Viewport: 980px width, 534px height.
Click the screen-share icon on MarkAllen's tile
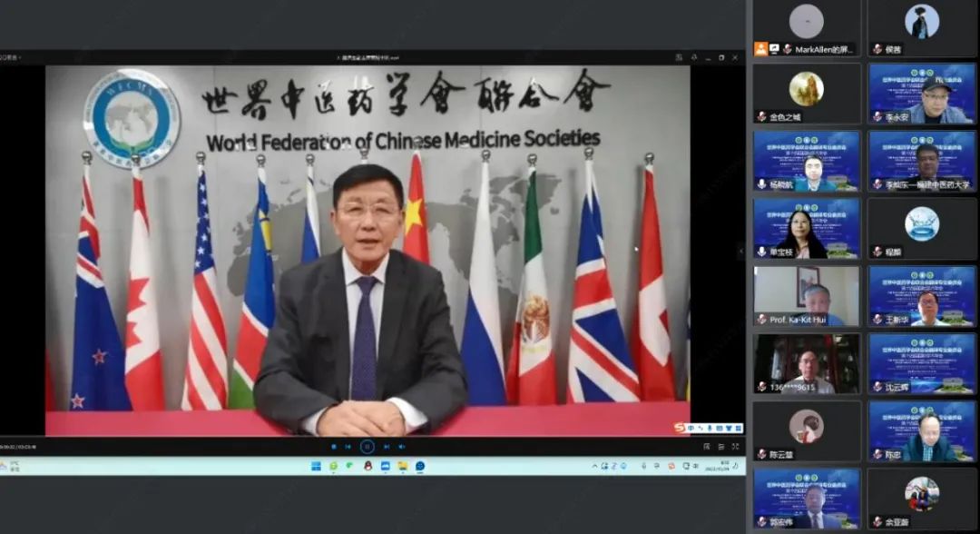[x=774, y=49]
